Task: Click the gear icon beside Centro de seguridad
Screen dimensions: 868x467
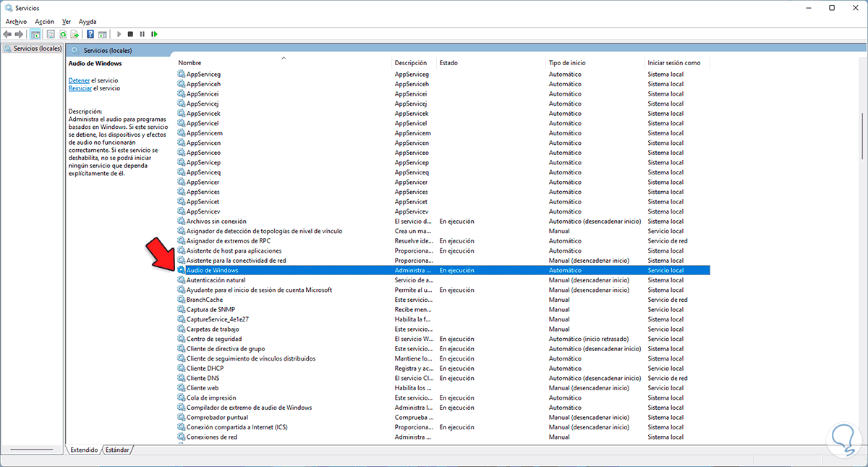Action: [x=182, y=339]
